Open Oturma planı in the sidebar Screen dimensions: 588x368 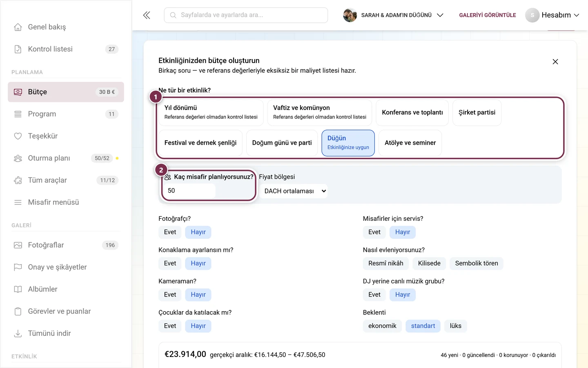point(66,158)
